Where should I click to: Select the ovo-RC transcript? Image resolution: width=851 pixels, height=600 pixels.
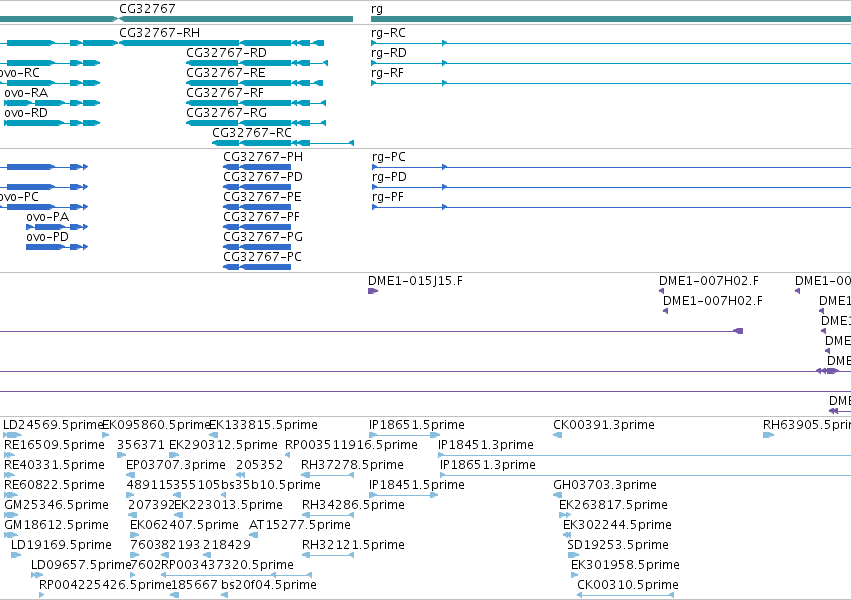coord(50,83)
